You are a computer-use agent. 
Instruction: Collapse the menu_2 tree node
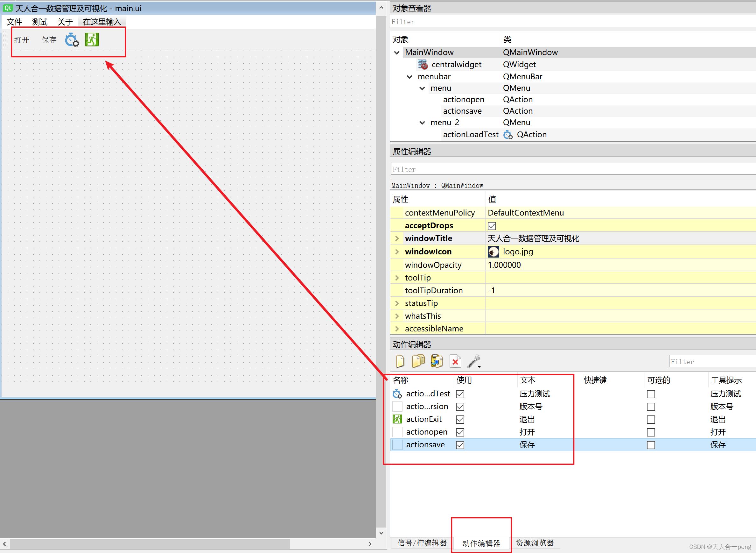pos(422,123)
